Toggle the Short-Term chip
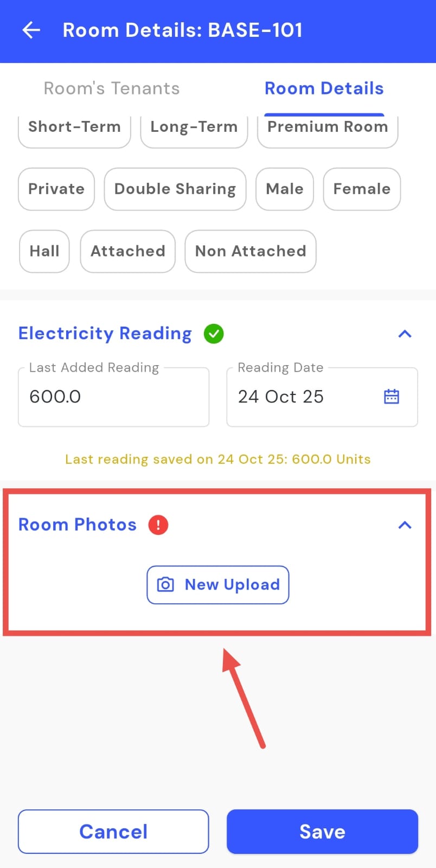The width and height of the screenshot is (436, 868). (74, 129)
